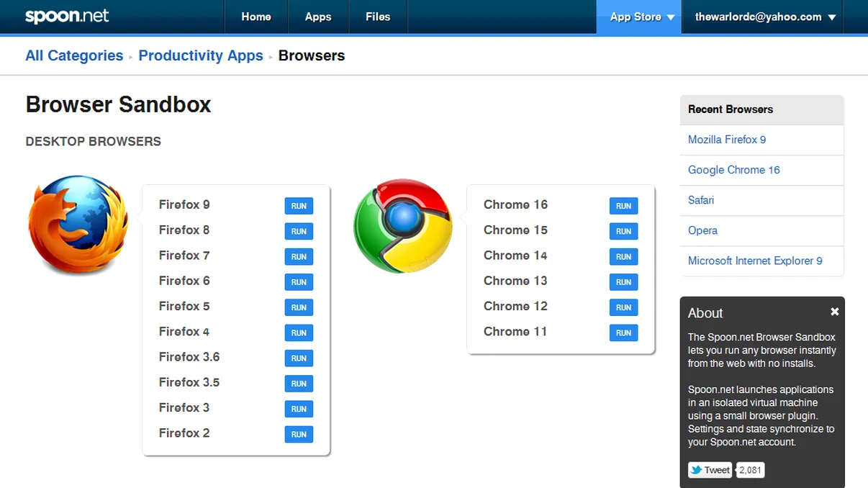Screen dimensions: 868x488
Task: Run Chrome 15
Action: (623, 231)
